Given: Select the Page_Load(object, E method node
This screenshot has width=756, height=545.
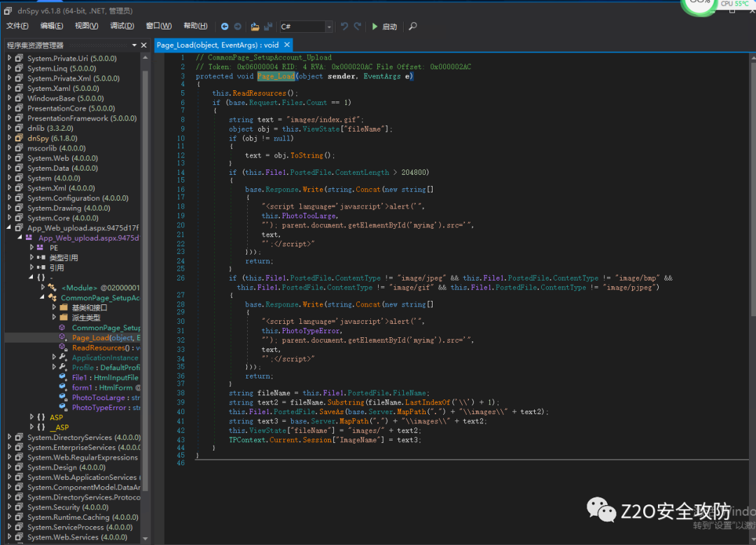Looking at the screenshot, I should point(106,337).
